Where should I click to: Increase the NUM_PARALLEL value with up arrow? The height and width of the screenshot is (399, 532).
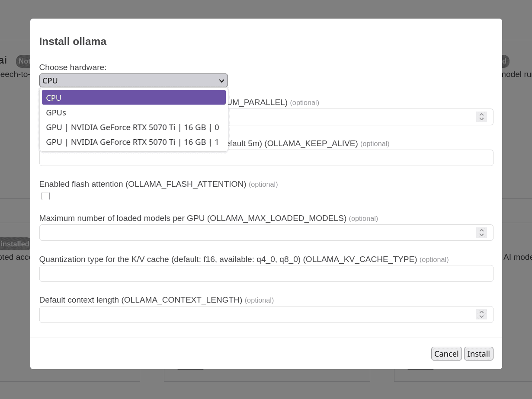click(x=481, y=115)
